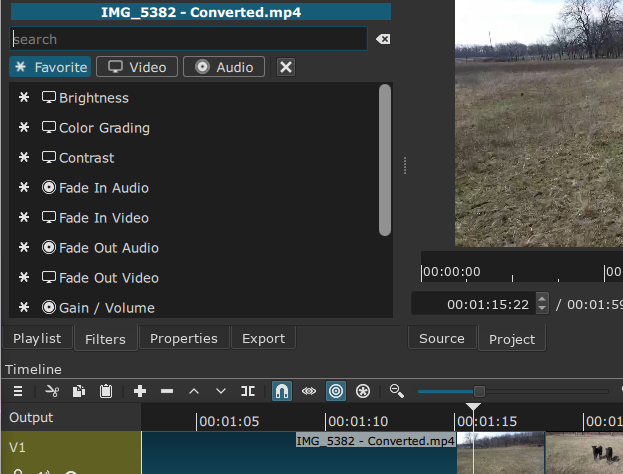This screenshot has height=474, width=623.
Task: Add the Fade In Video filter
Action: click(x=194, y=218)
